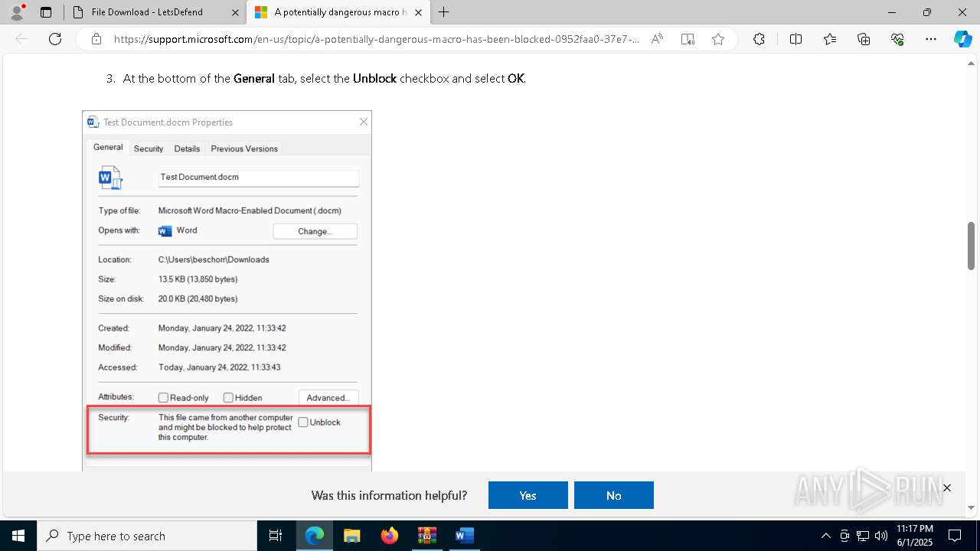Show hidden system tray icons

825,536
